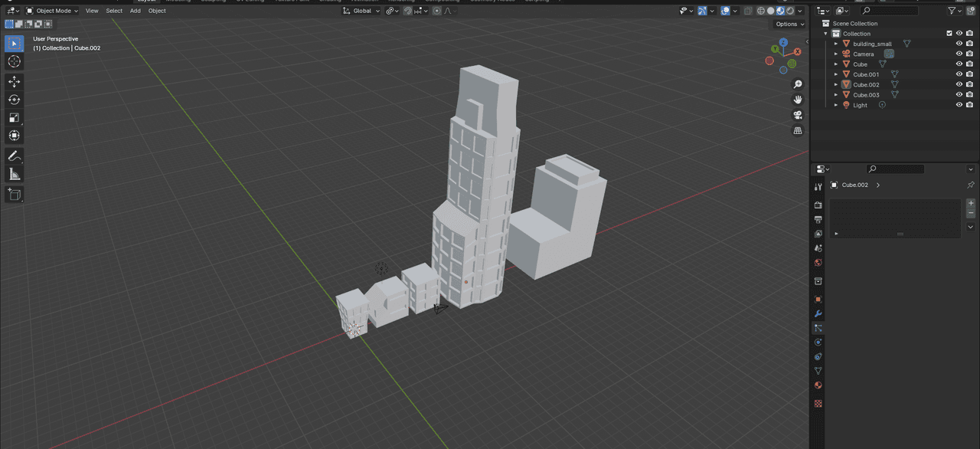This screenshot has width=980, height=449.
Task: Activate the Rotate tool
Action: click(x=14, y=100)
